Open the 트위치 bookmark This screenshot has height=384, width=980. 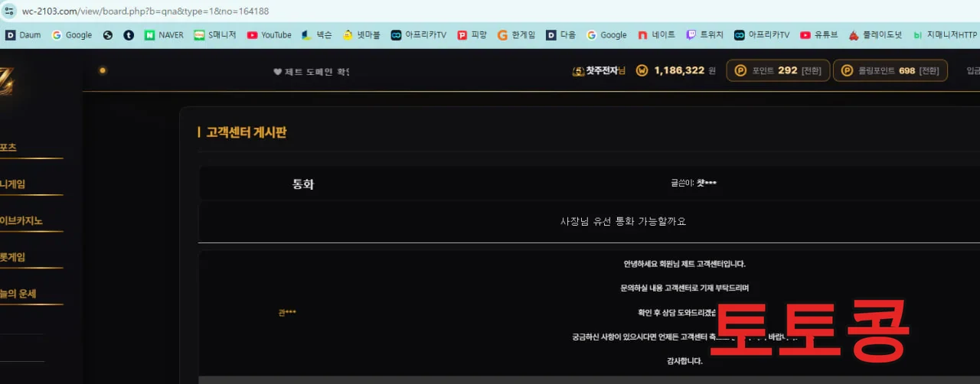coord(705,34)
